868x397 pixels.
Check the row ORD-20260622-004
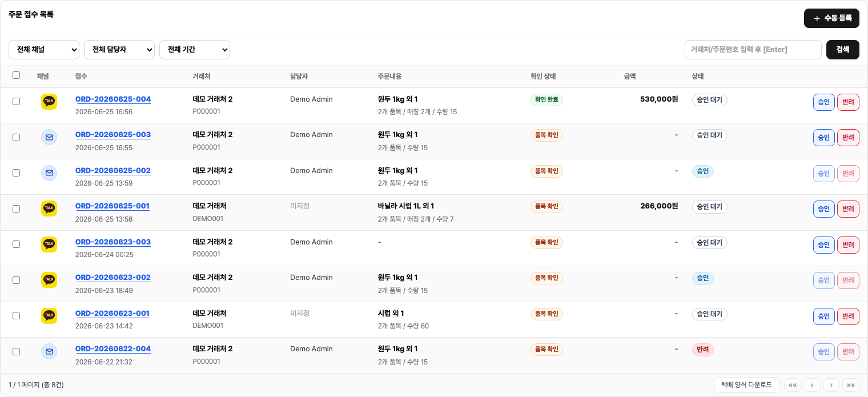pos(16,351)
